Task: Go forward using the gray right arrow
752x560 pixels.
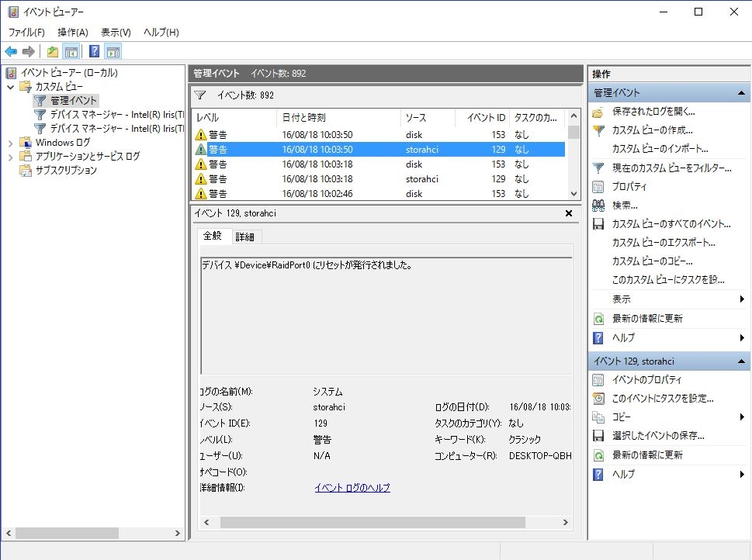Action: tap(29, 51)
